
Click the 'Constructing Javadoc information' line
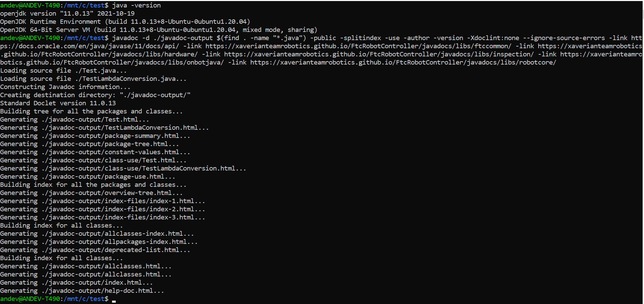point(65,87)
